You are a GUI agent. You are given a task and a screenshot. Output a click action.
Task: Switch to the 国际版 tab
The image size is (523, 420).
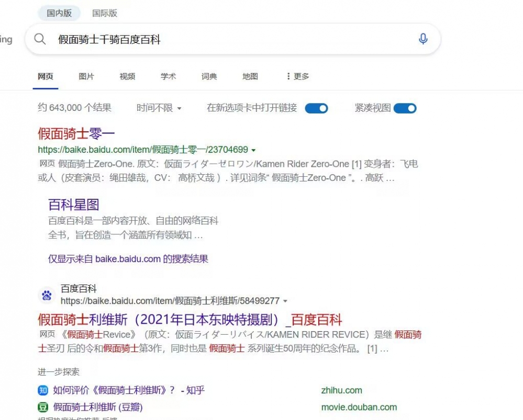point(104,13)
